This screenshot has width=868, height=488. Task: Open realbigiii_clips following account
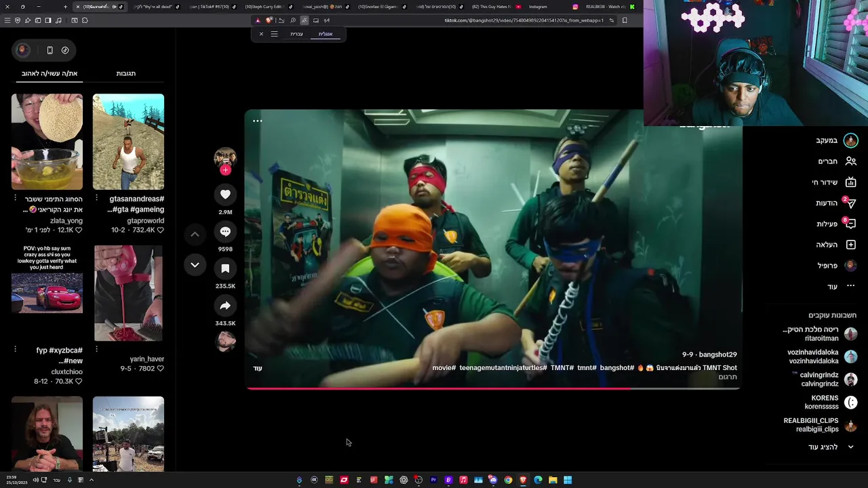click(821, 425)
